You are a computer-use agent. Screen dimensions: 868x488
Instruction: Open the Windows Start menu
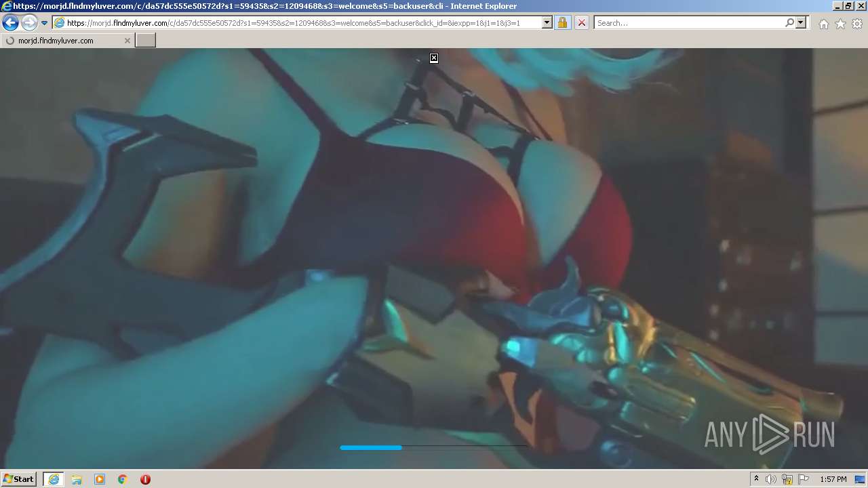[x=18, y=479]
